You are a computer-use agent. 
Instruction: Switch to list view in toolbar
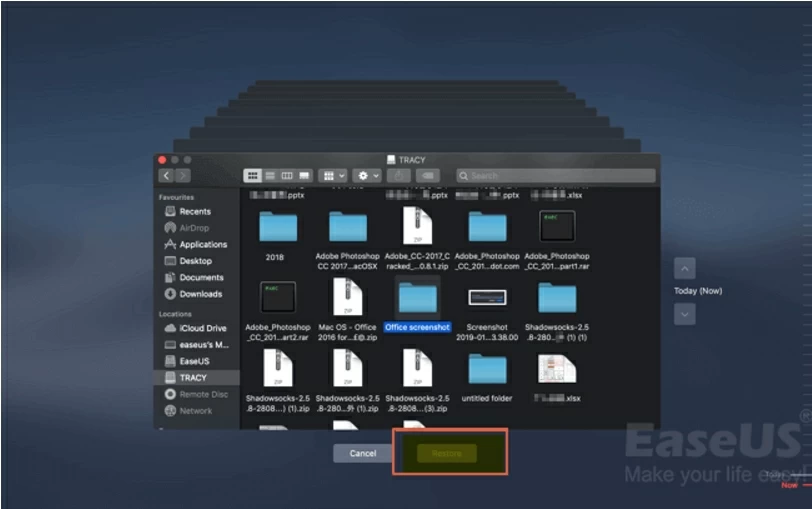pyautogui.click(x=270, y=176)
